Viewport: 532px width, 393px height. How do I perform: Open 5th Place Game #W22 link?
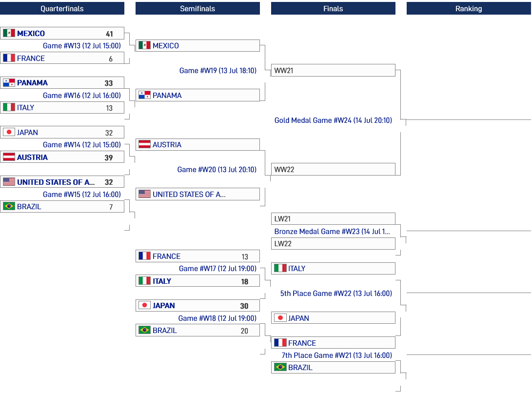336,293
